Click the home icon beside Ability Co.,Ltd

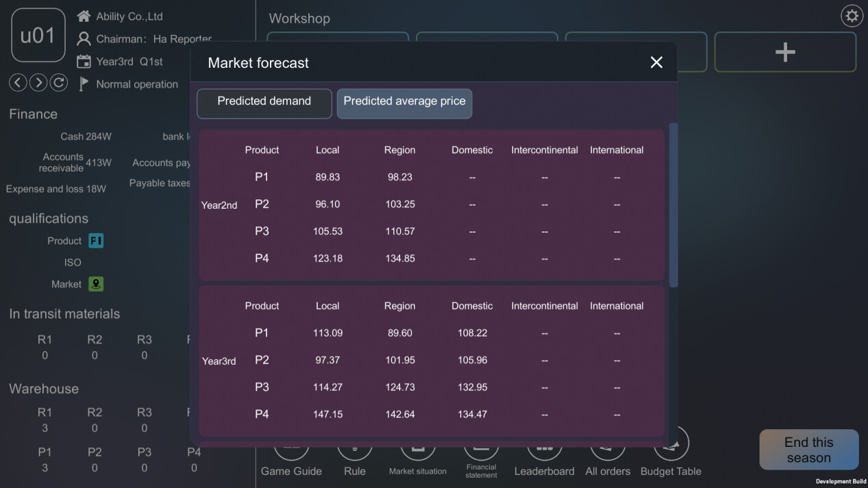point(84,16)
